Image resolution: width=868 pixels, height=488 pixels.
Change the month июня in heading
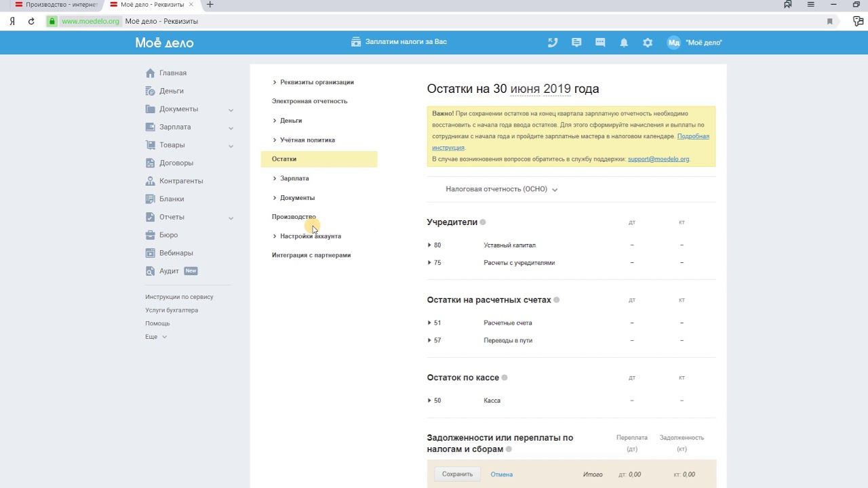pos(525,89)
